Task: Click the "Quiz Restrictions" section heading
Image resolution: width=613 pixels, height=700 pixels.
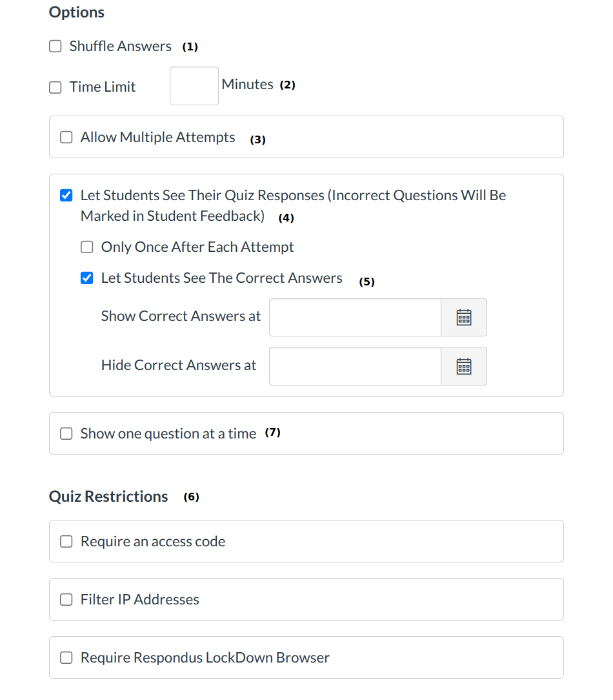Action: [x=108, y=497]
